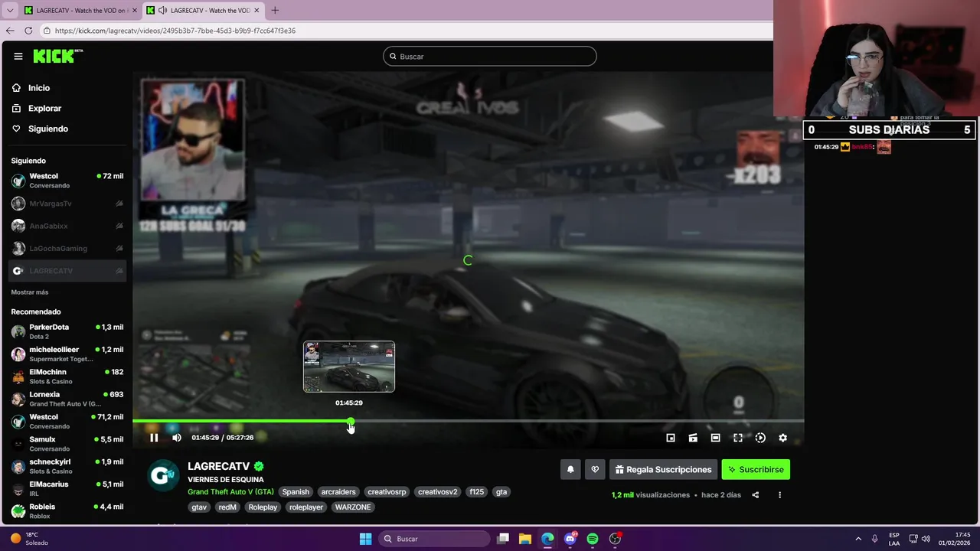
Task: Click the Buscar search field on Kick
Action: [x=490, y=56]
